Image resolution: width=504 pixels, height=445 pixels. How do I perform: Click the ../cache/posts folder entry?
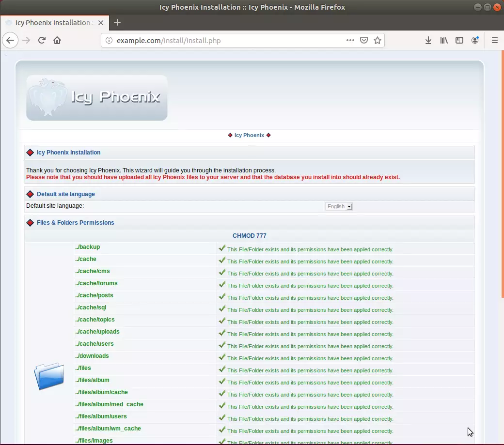pos(94,295)
